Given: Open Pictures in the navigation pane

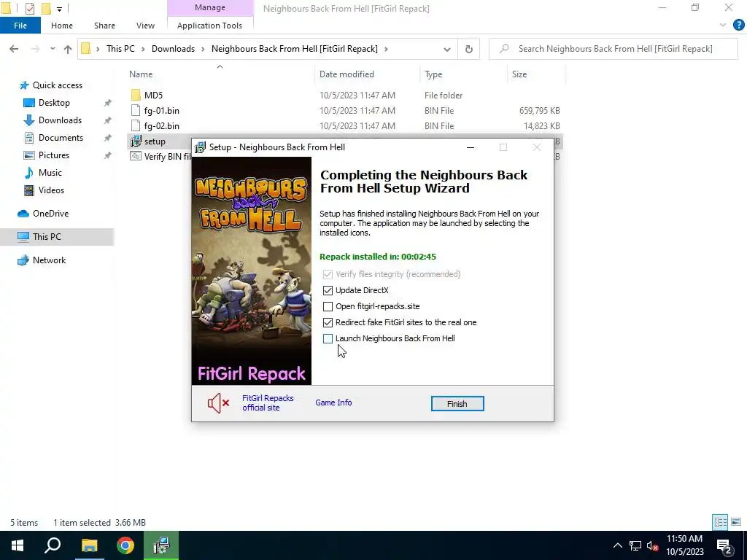Looking at the screenshot, I should point(53,155).
